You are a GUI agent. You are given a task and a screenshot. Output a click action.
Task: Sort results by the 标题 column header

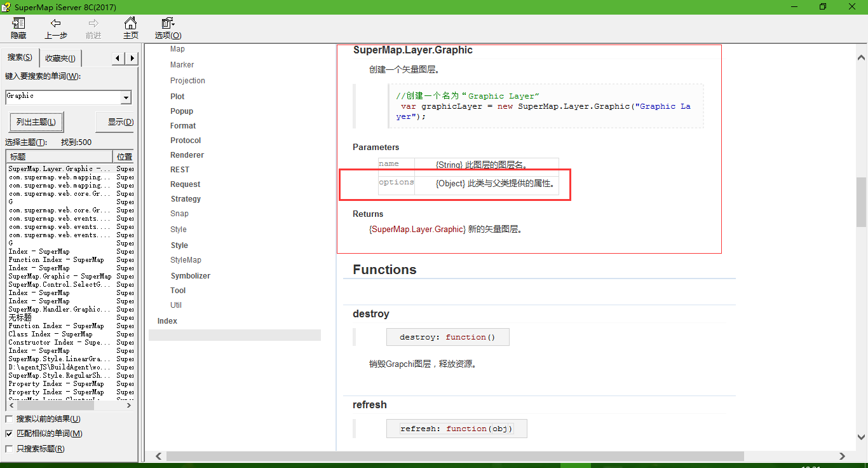59,156
